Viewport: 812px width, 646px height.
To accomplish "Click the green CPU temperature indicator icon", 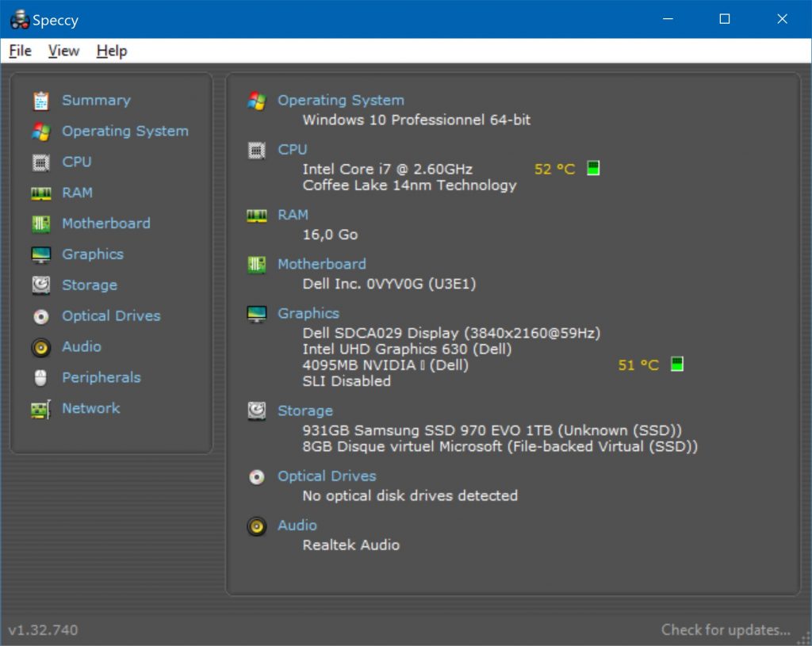I will pos(593,168).
